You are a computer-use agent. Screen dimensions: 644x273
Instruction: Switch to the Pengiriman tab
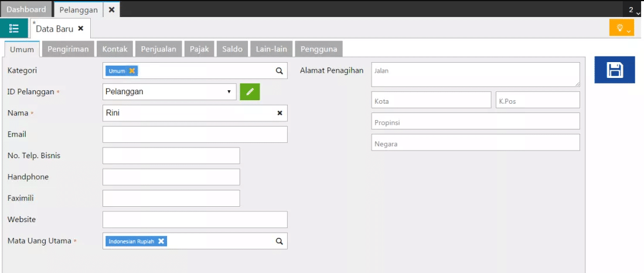pos(68,49)
